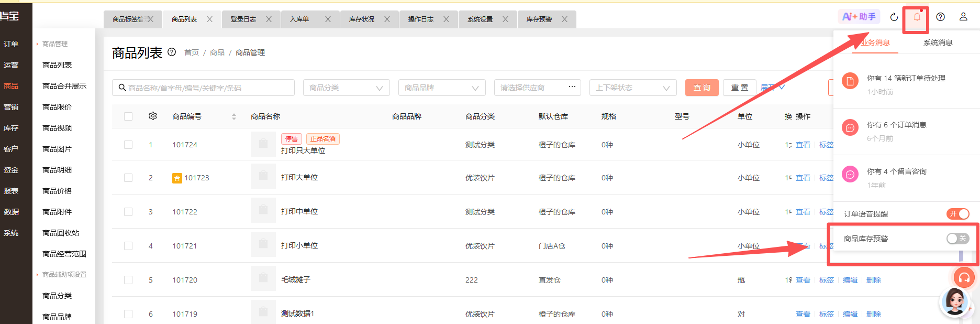Click the 重置 reset button

click(740, 88)
